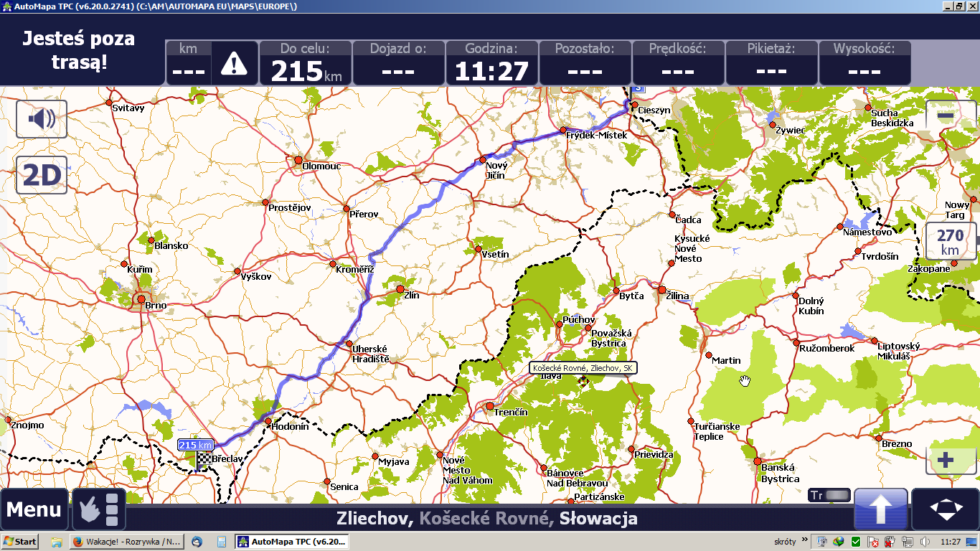Switch to the Firefox 'Wakacje!' taskbar window
Image resolution: width=980 pixels, height=551 pixels.
coord(126,542)
